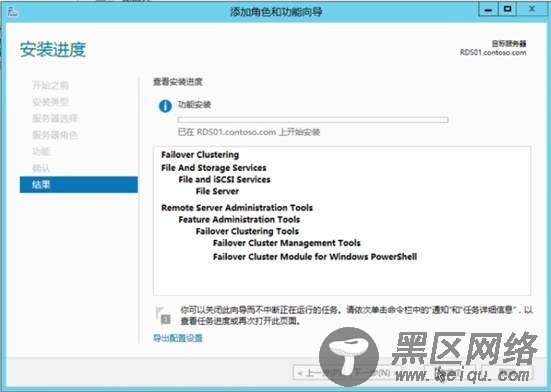Image resolution: width=551 pixels, height=392 pixels.
Task: Minimize the wizard window
Action: [x=488, y=10]
